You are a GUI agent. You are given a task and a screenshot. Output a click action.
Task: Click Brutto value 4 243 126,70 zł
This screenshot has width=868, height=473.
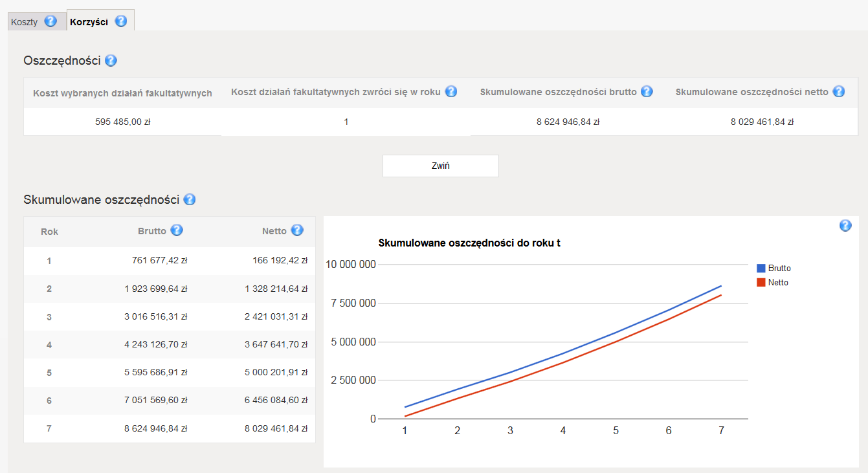point(156,345)
